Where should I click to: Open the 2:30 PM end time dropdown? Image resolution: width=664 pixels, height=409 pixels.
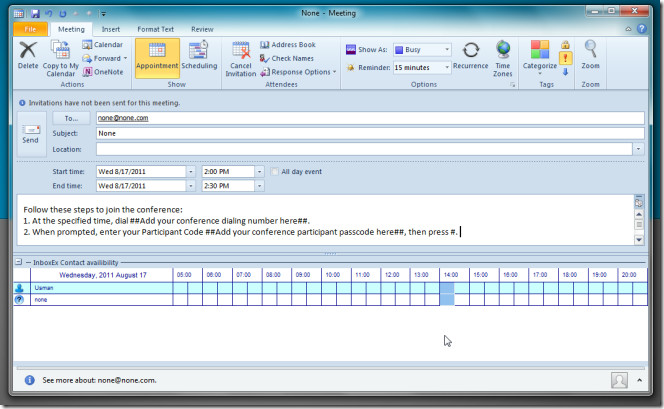coord(260,186)
